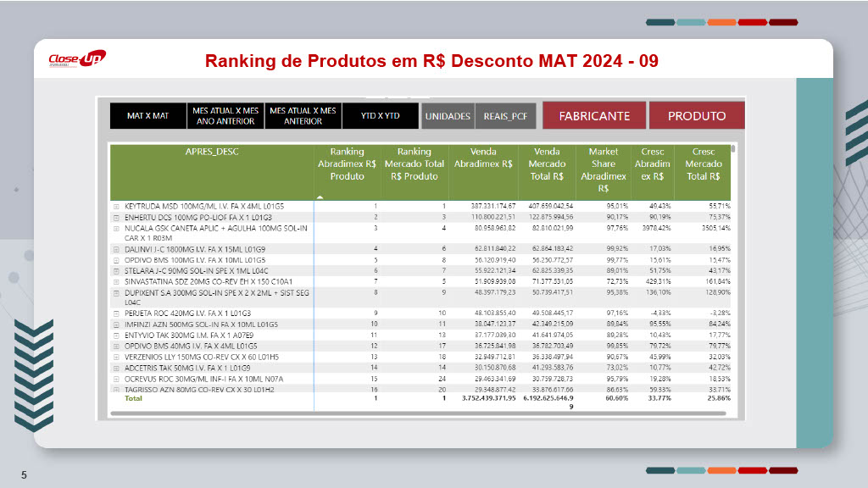The width and height of the screenshot is (868, 488).
Task: Expand the DALINVI J-C 1800MG row
Action: pyautogui.click(x=116, y=249)
